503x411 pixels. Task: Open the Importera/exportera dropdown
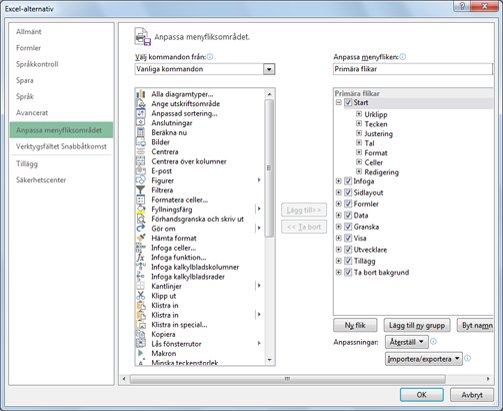(x=424, y=359)
